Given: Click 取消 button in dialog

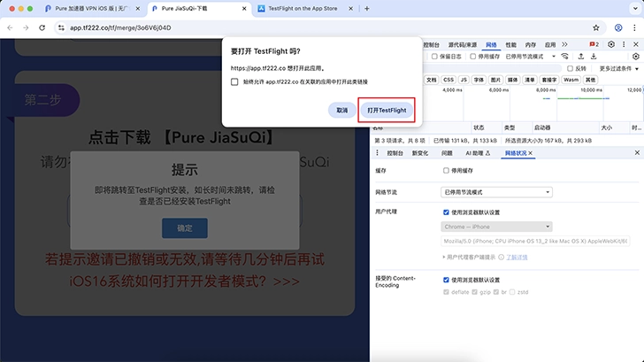Looking at the screenshot, I should coord(341,110).
